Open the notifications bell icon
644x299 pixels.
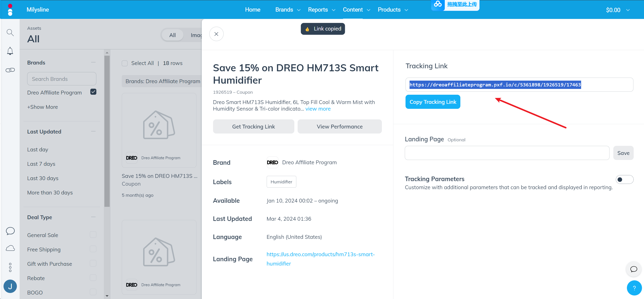tap(10, 51)
